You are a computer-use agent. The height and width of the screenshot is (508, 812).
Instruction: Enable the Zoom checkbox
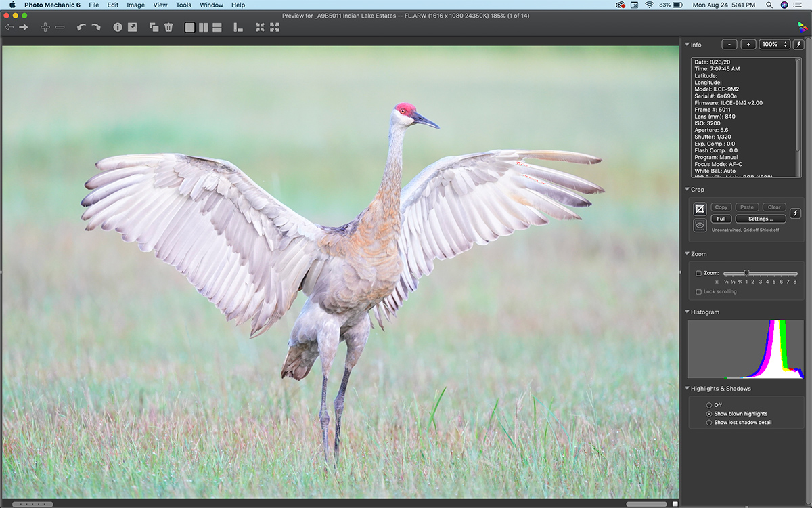699,273
